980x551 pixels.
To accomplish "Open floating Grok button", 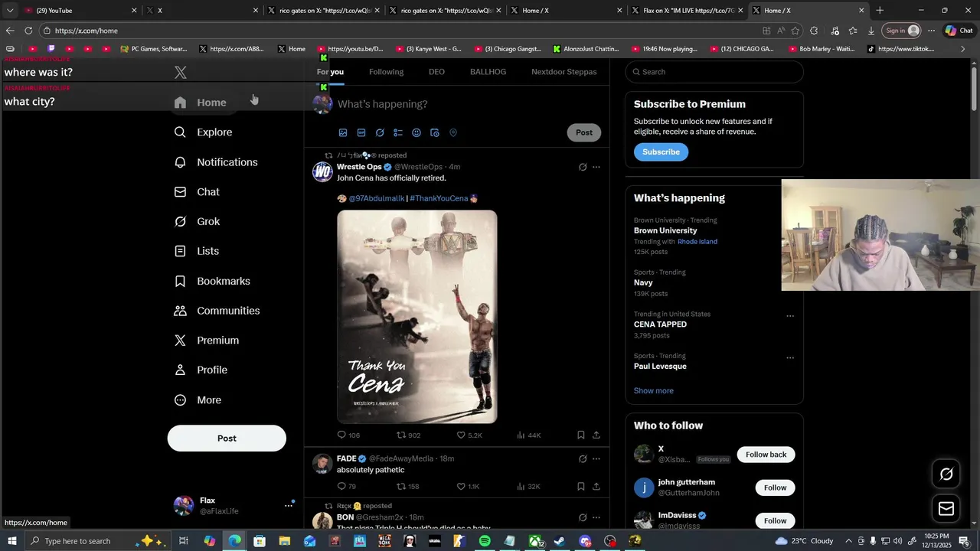I will [946, 474].
